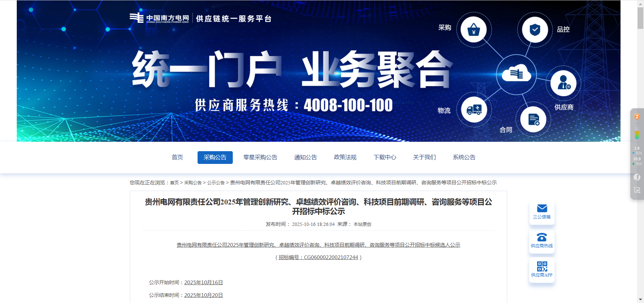Click the screenshot crop icon in side widget

click(x=637, y=190)
